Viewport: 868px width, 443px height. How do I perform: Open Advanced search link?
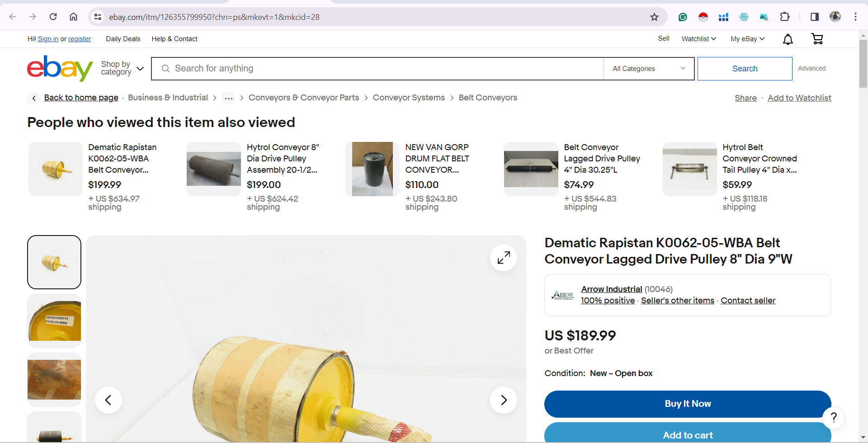pyautogui.click(x=811, y=68)
